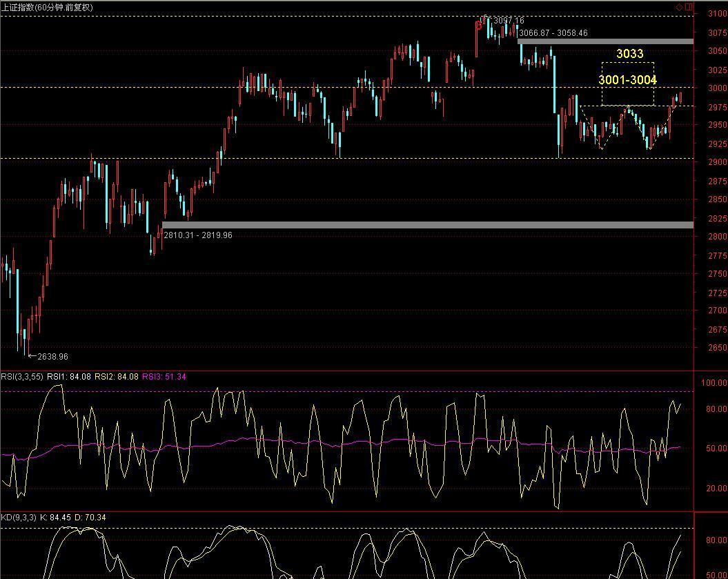Image resolution: width=728 pixels, height=579 pixels.
Task: Click the red split-window icon beside the diamond
Action: [x=689, y=7]
